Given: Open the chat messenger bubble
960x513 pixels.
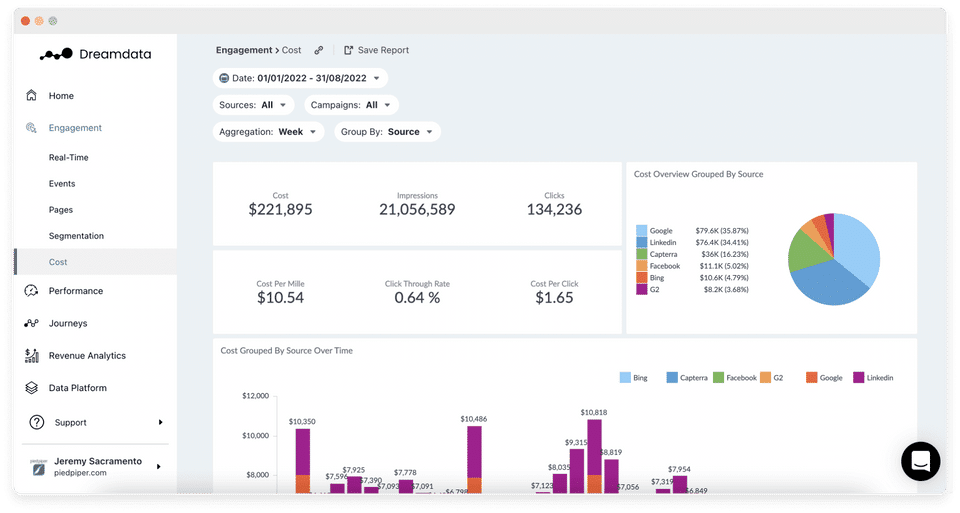Looking at the screenshot, I should (920, 461).
